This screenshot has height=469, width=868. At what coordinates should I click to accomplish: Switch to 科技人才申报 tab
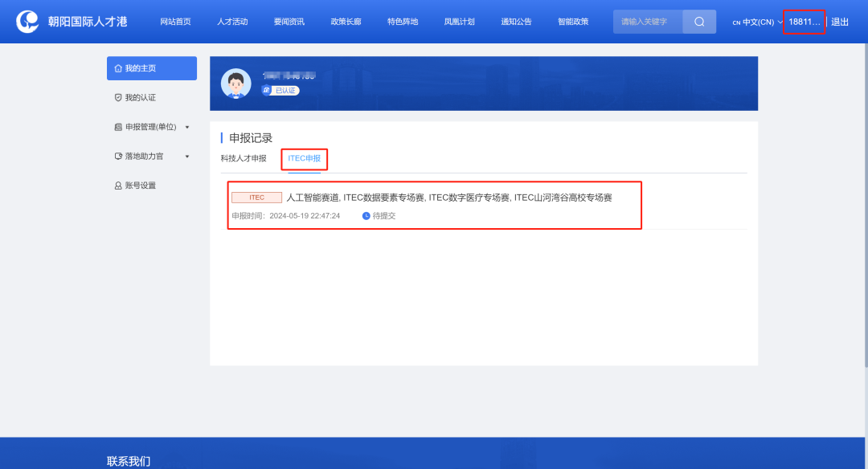point(244,158)
